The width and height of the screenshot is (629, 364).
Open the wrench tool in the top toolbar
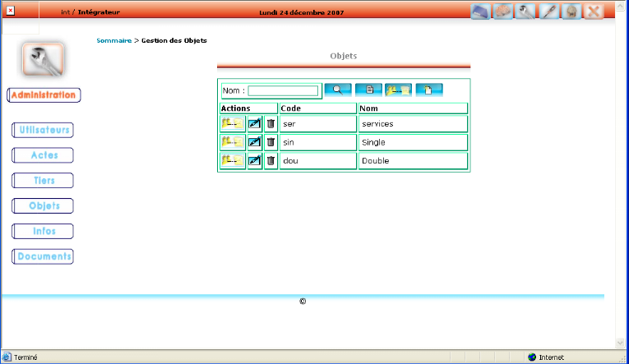(x=527, y=12)
